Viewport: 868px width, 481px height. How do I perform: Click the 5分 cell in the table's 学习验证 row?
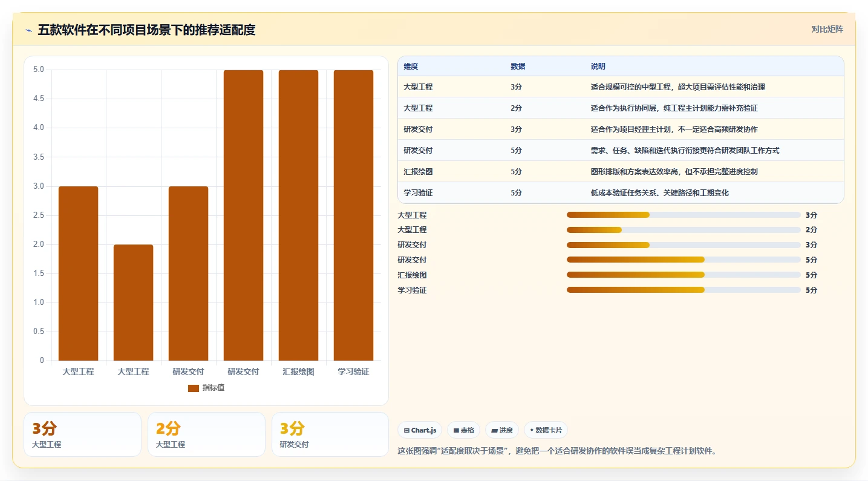(516, 193)
